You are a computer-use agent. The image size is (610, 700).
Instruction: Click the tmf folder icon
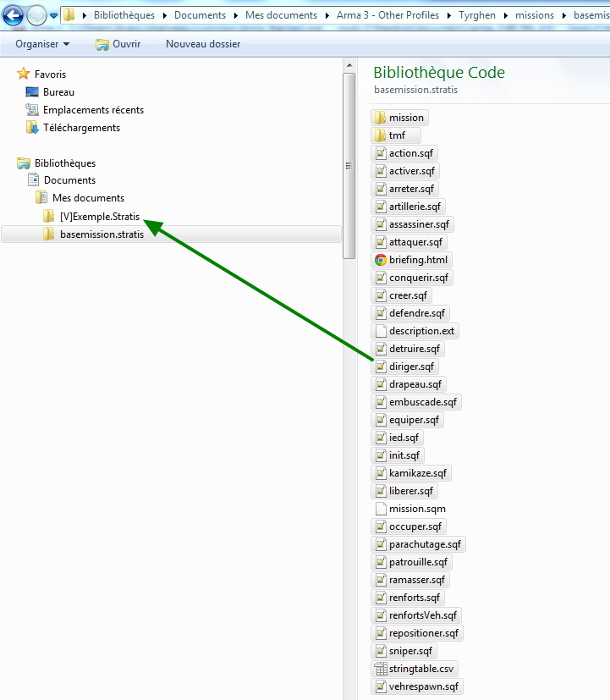pyautogui.click(x=379, y=135)
